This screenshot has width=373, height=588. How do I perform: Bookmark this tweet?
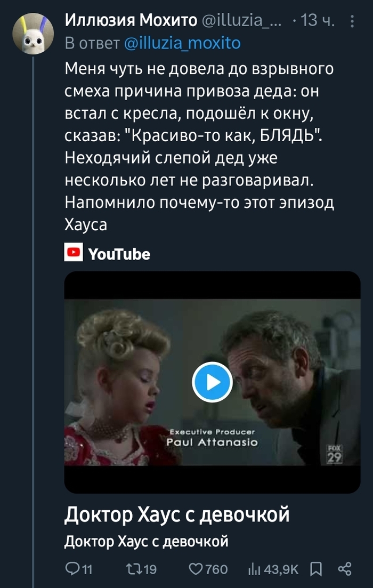pos(316,569)
